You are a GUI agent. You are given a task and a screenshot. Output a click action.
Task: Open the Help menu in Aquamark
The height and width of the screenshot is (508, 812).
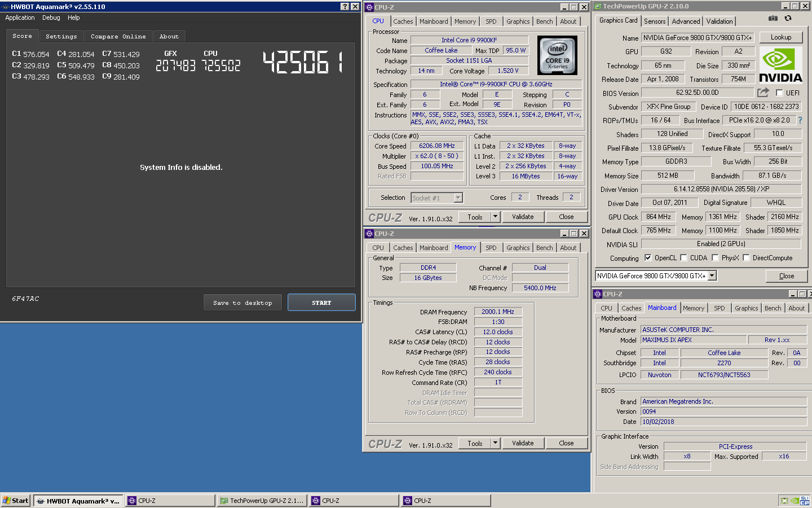tap(74, 17)
